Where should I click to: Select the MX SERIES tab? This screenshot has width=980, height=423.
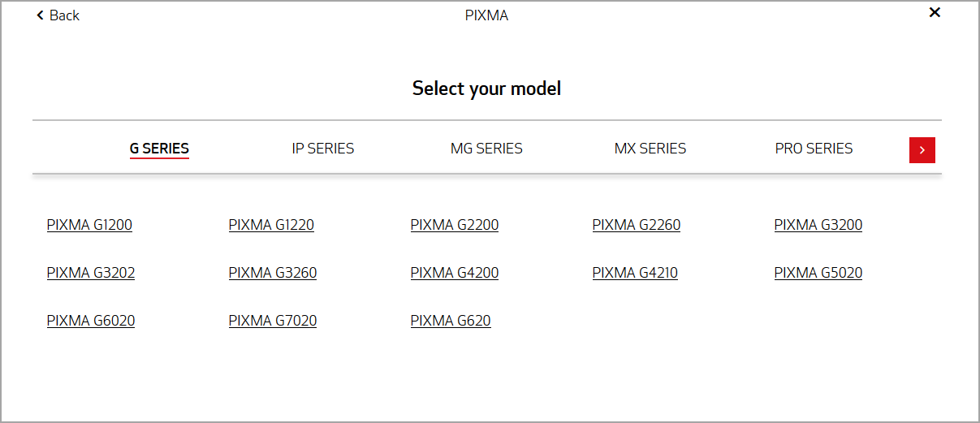coord(650,149)
